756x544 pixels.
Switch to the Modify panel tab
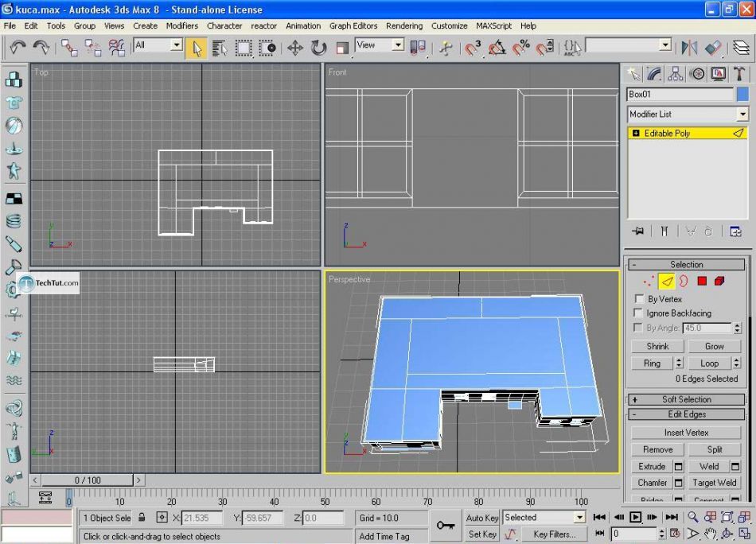point(654,74)
